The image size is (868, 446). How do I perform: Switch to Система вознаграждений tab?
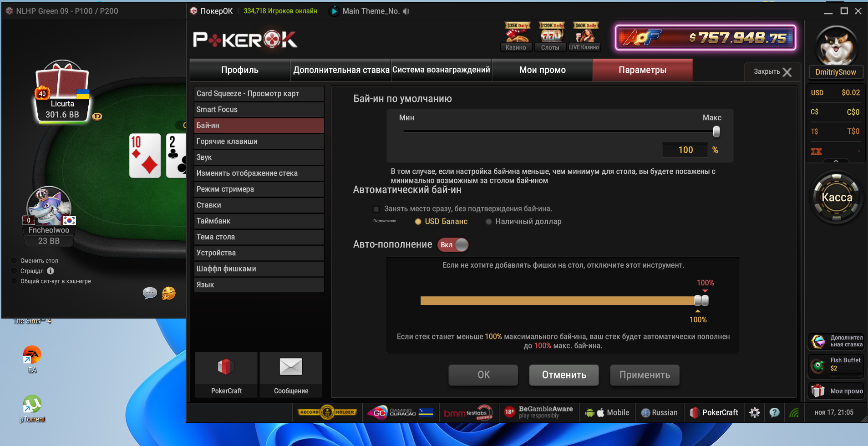[x=442, y=70]
